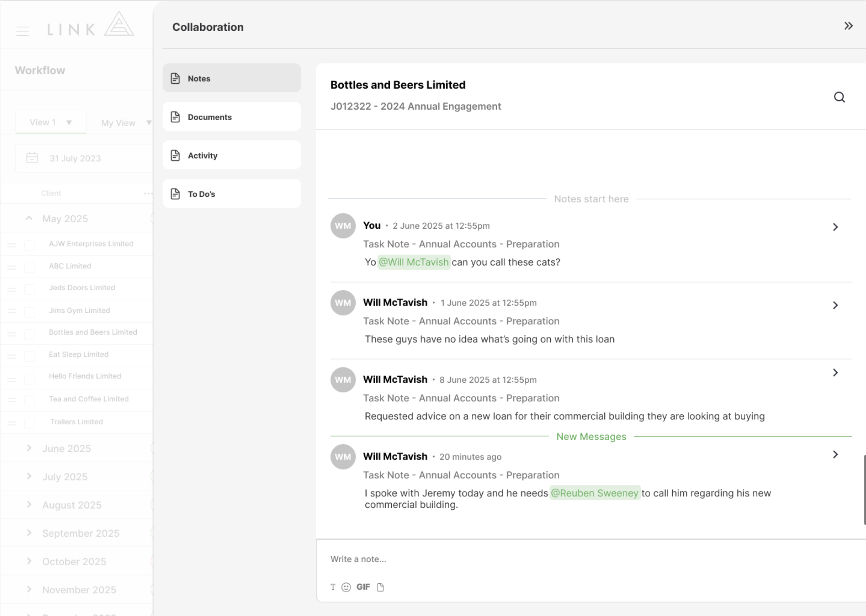Expand the August 2025 group
Image resolution: width=866 pixels, height=616 pixels.
tap(29, 504)
